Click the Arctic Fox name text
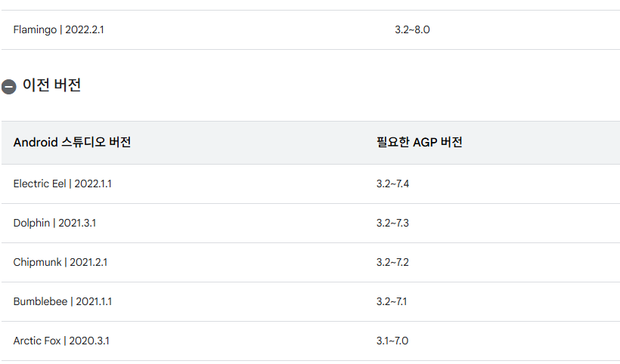620x364 pixels. 37,341
